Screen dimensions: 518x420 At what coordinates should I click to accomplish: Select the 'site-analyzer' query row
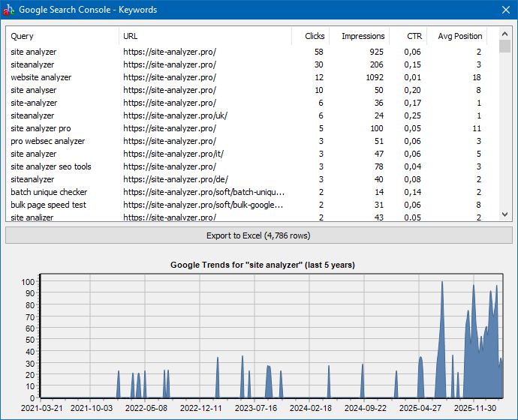246,103
